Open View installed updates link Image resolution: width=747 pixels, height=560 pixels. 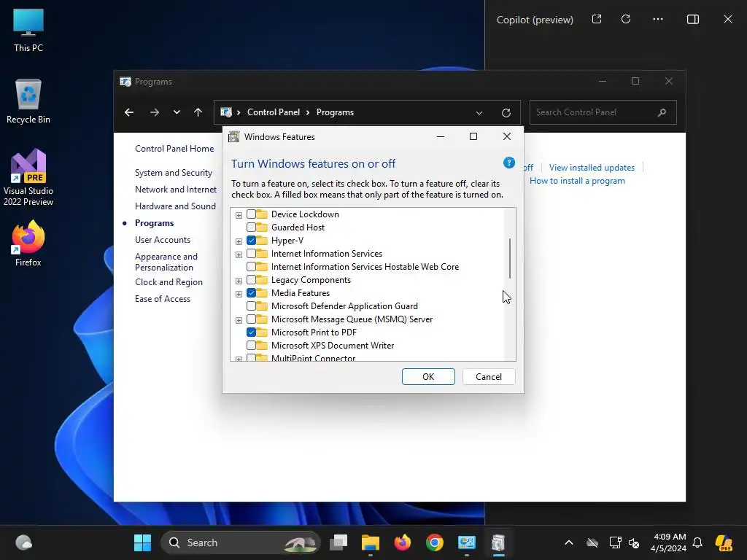pyautogui.click(x=592, y=168)
